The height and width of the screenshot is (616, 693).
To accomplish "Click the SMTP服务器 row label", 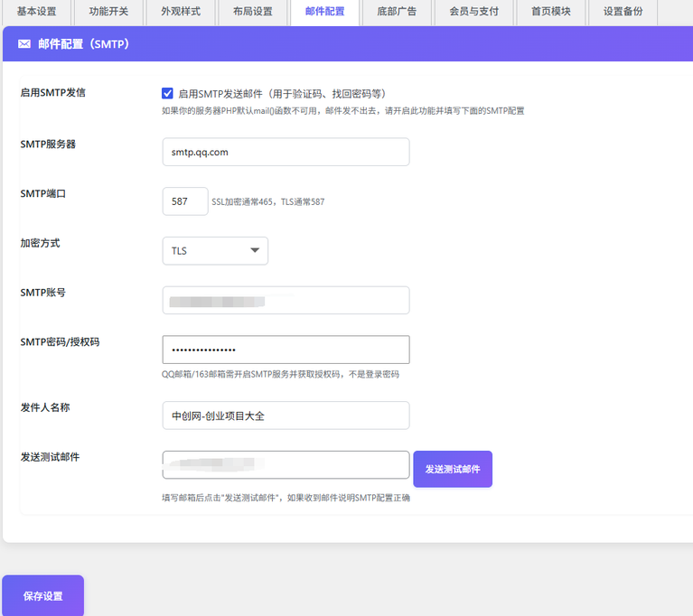I will pyautogui.click(x=48, y=144).
